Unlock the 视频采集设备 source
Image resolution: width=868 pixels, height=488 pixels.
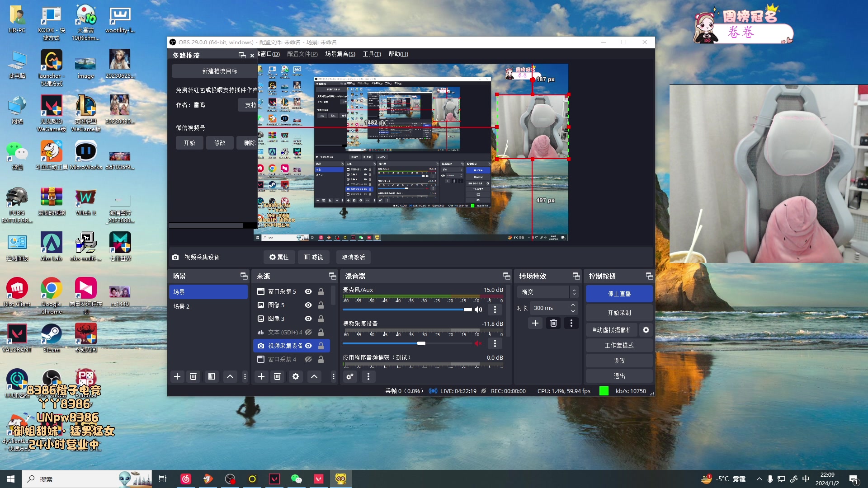(321, 346)
